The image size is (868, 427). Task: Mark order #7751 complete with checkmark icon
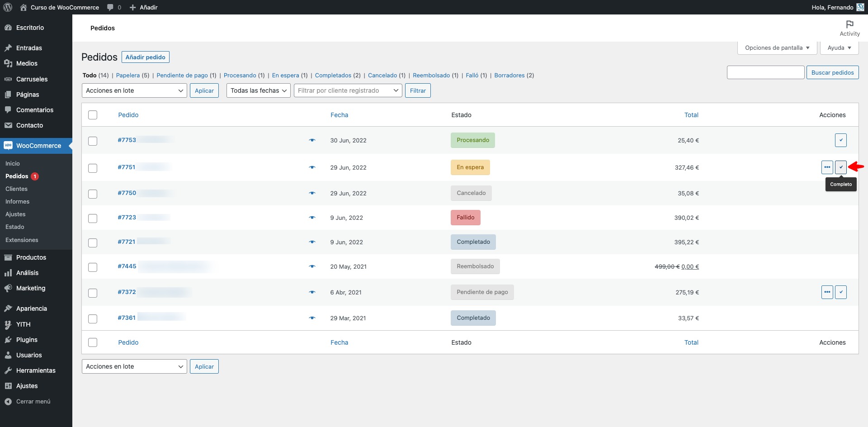coord(841,167)
